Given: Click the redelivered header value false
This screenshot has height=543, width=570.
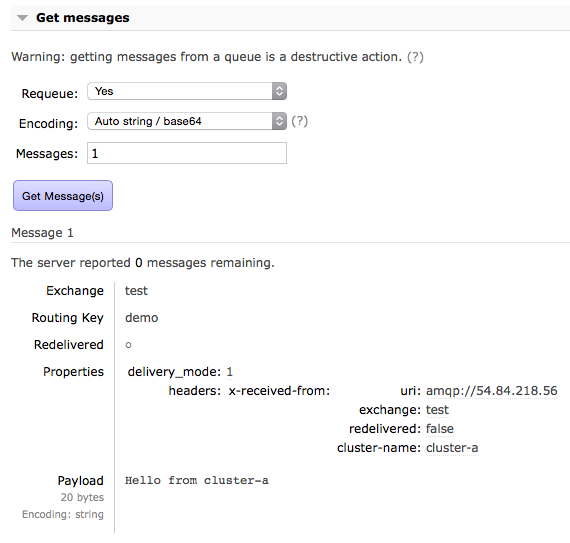Looking at the screenshot, I should click(439, 429).
